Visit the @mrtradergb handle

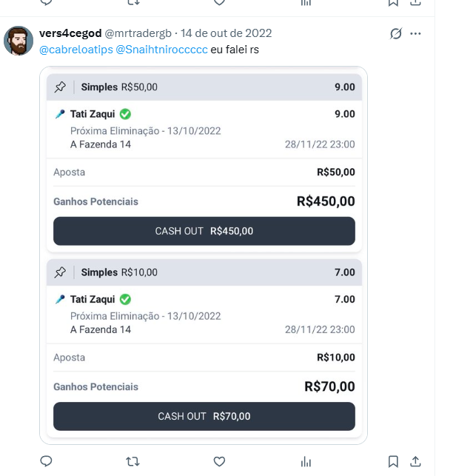tap(138, 33)
